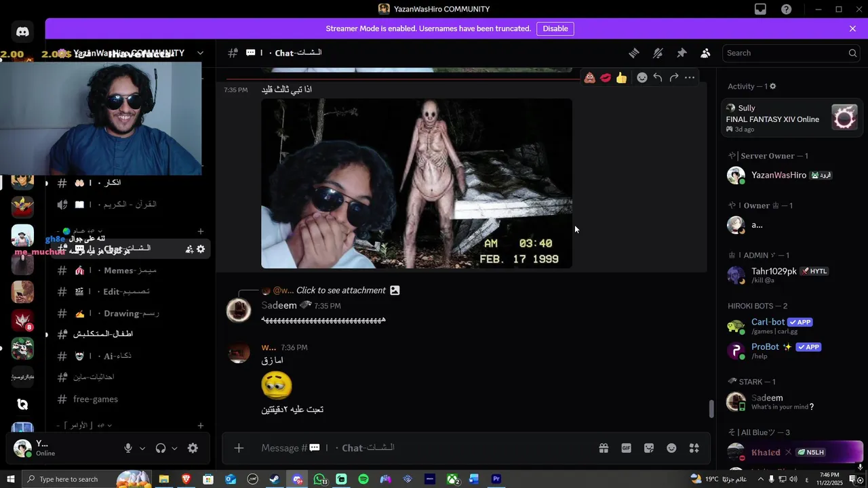Toggle channel notification mute bell
The height and width of the screenshot is (488, 868).
658,53
